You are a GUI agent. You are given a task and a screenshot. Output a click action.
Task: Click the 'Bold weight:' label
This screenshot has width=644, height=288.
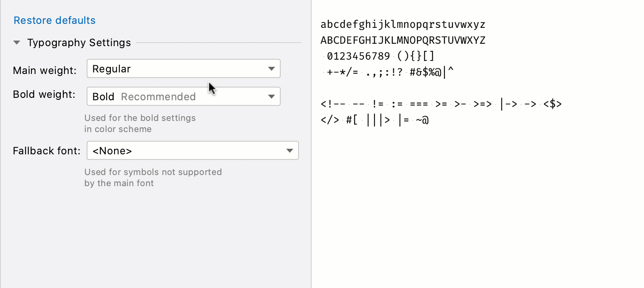pyautogui.click(x=44, y=94)
